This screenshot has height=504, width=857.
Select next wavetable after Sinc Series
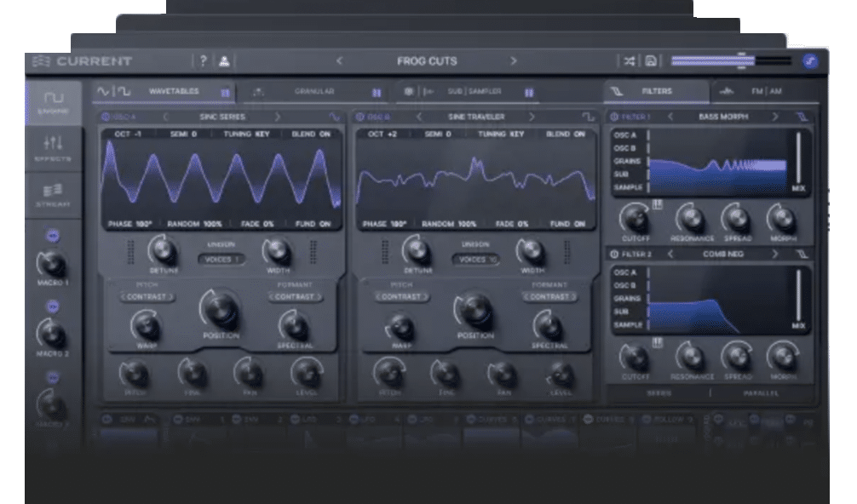(x=278, y=117)
